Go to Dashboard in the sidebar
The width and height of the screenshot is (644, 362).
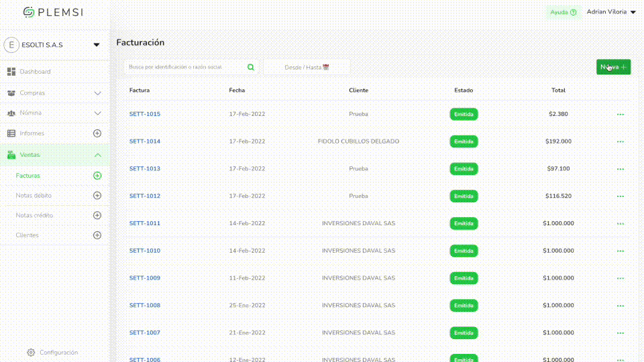pyautogui.click(x=35, y=72)
